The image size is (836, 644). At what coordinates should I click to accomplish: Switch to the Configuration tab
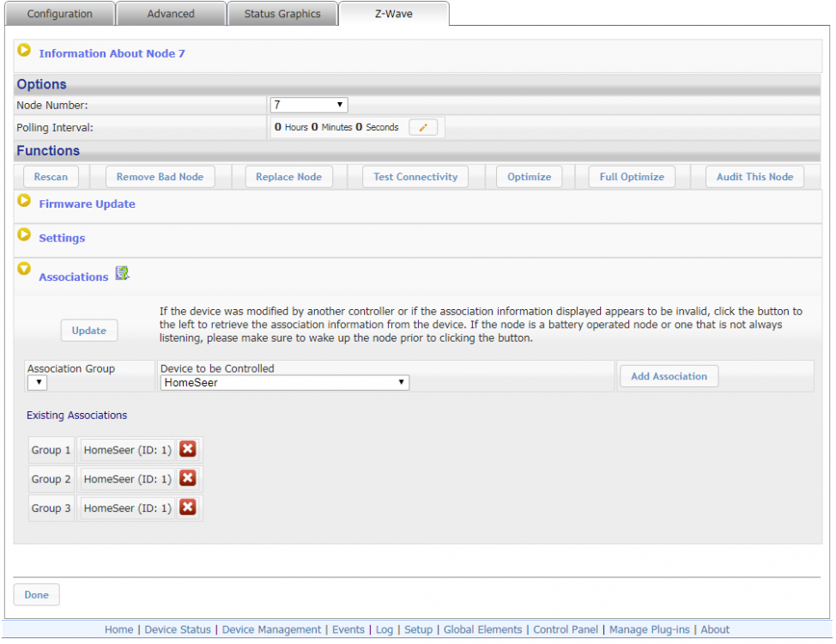tap(60, 14)
